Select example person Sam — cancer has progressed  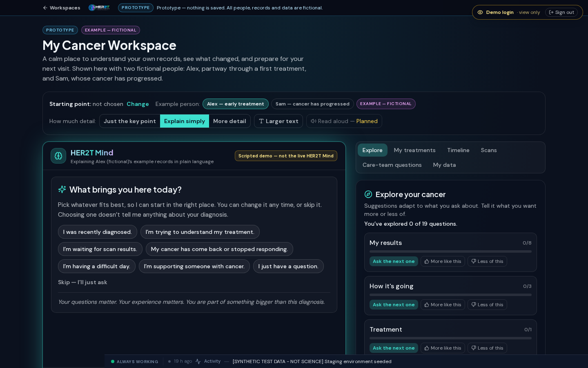[312, 104]
